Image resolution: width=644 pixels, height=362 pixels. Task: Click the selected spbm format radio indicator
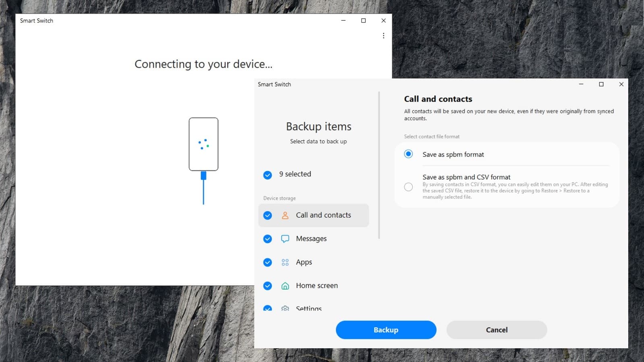click(408, 154)
